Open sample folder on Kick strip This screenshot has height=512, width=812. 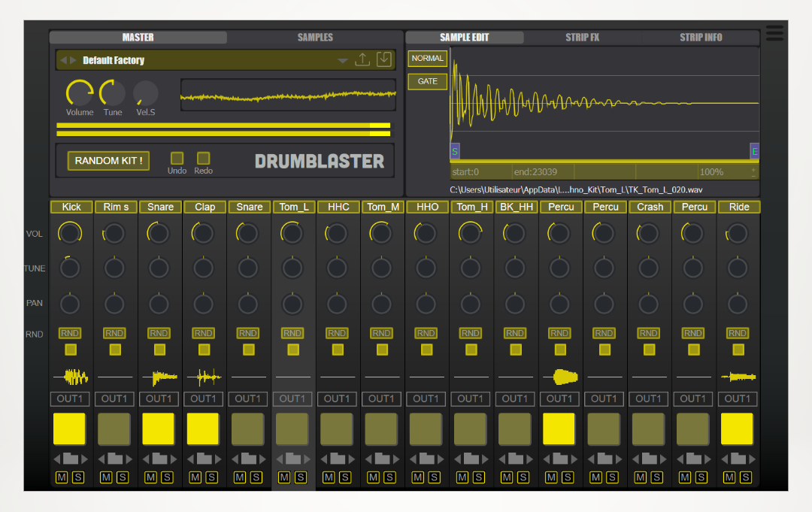tap(69, 459)
